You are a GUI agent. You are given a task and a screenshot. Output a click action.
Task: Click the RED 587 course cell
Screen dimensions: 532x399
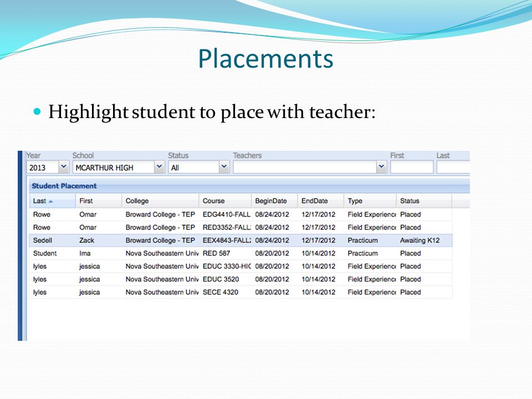tap(217, 253)
